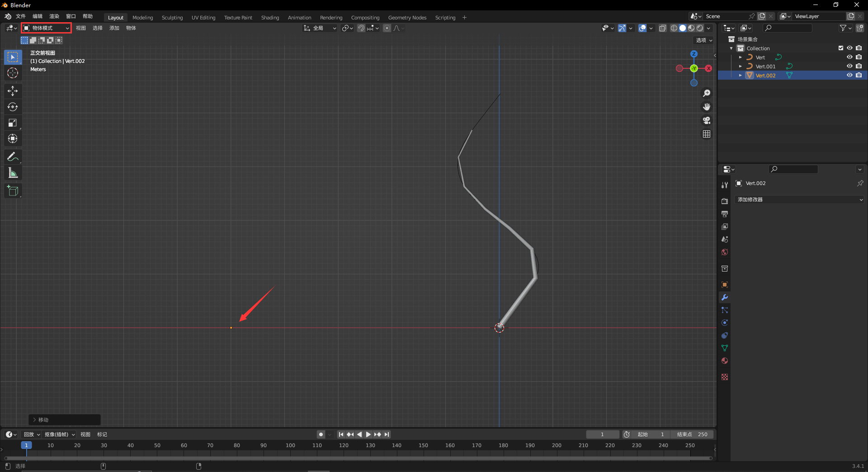Activate the Move tool
This screenshot has height=472, width=868.
pos(13,91)
